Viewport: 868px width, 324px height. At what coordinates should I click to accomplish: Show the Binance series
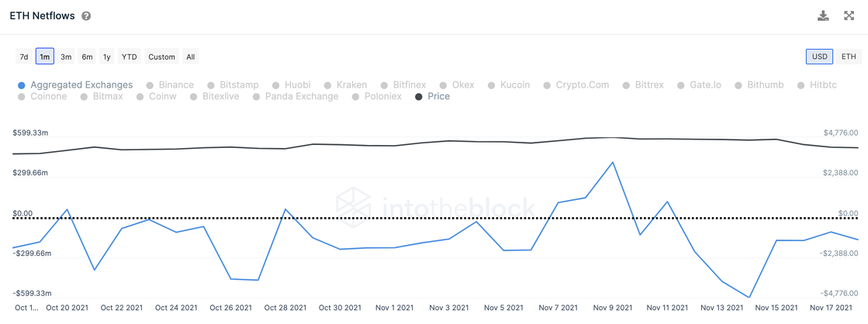click(x=171, y=84)
